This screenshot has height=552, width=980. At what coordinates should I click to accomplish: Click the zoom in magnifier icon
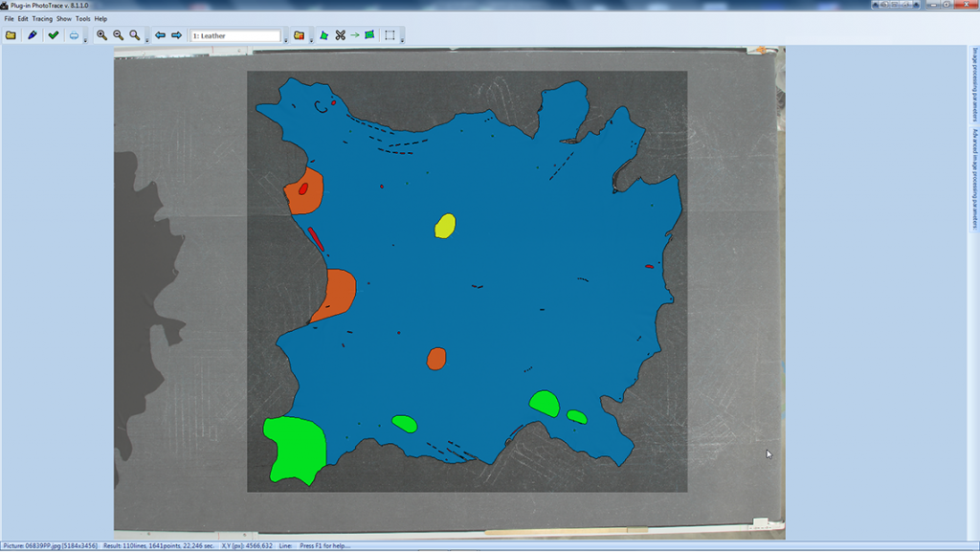pyautogui.click(x=101, y=35)
